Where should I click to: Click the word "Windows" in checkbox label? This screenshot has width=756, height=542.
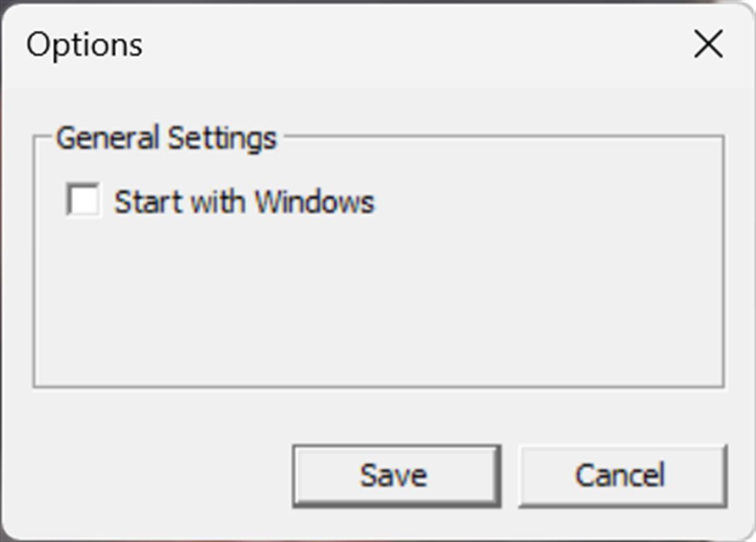pyautogui.click(x=314, y=202)
